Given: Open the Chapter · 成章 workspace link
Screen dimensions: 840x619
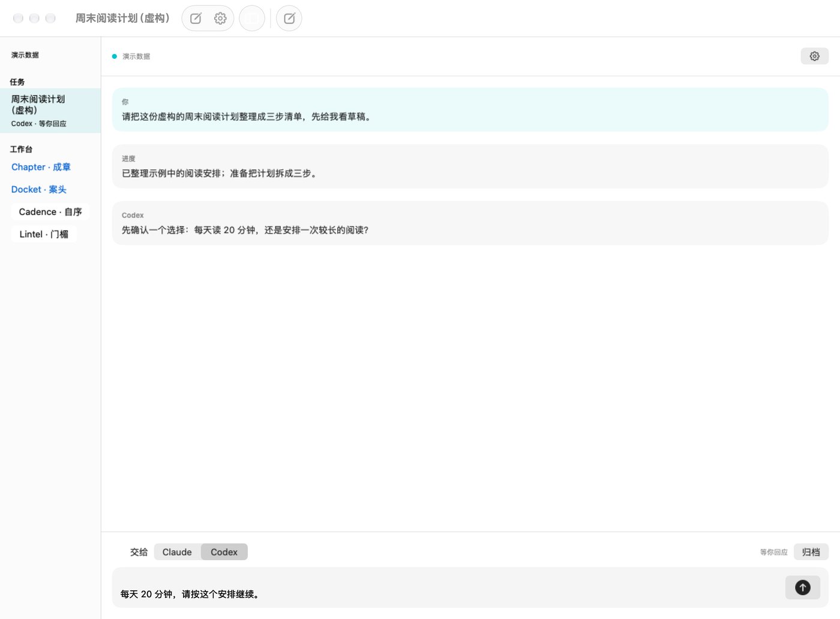Looking at the screenshot, I should pos(41,167).
